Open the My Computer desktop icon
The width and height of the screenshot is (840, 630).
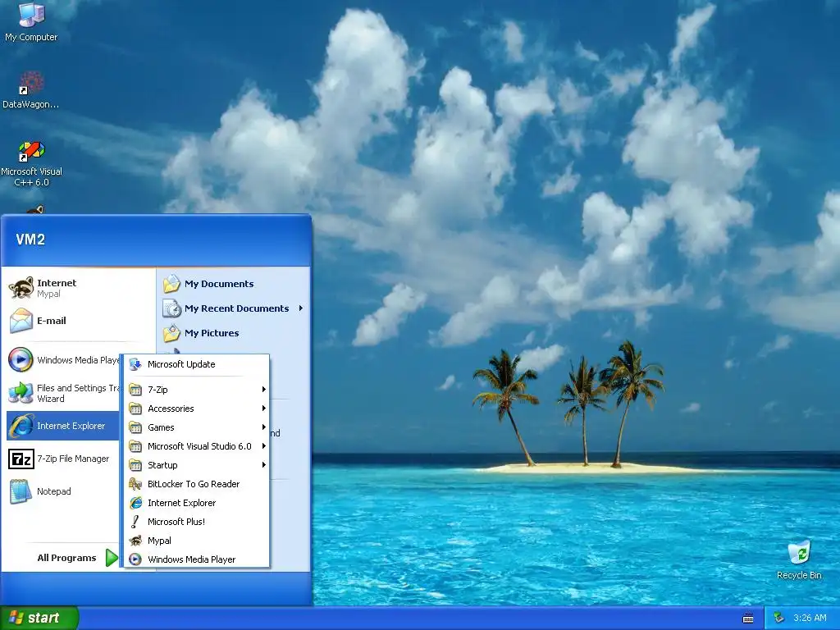tap(31, 21)
